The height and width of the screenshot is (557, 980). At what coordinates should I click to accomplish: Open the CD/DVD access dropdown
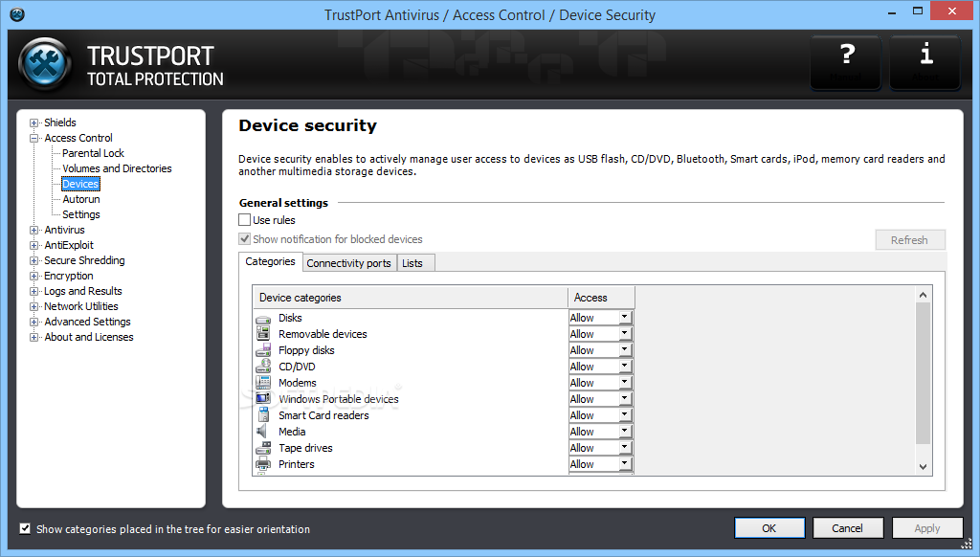[624, 367]
